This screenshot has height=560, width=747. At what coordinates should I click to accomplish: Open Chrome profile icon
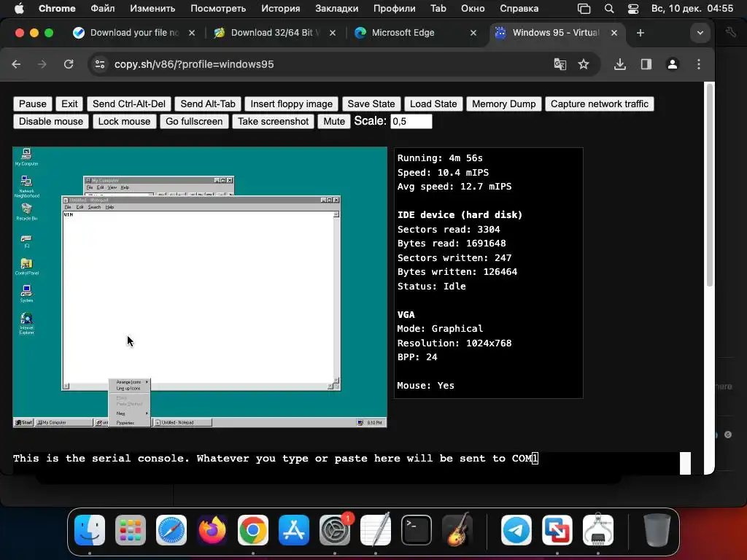672,64
